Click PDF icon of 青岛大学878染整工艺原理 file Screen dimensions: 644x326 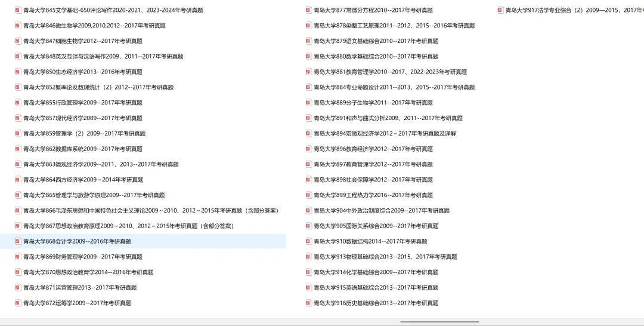tap(309, 26)
